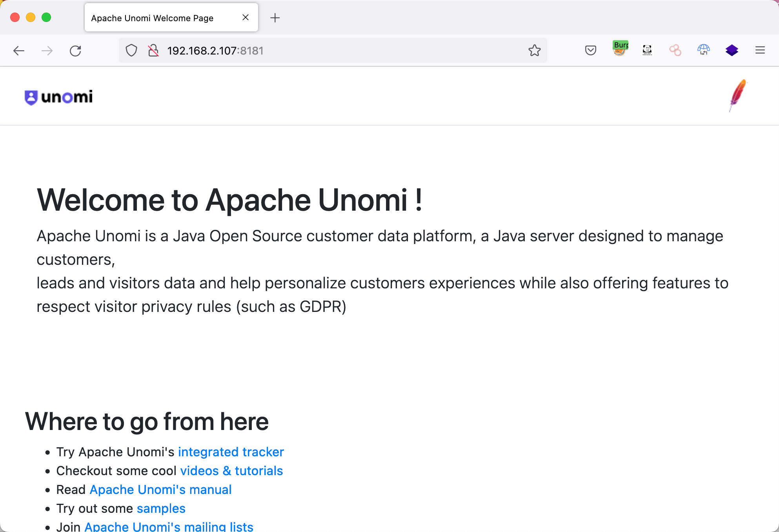The image size is (779, 532).
Task: Open the Firefox hamburger menu
Action: click(x=760, y=50)
